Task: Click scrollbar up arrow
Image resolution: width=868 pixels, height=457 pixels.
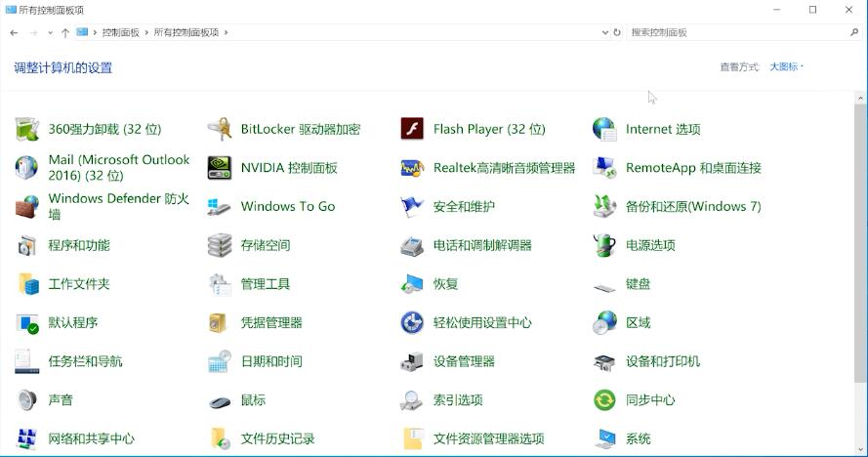Action: click(860, 98)
